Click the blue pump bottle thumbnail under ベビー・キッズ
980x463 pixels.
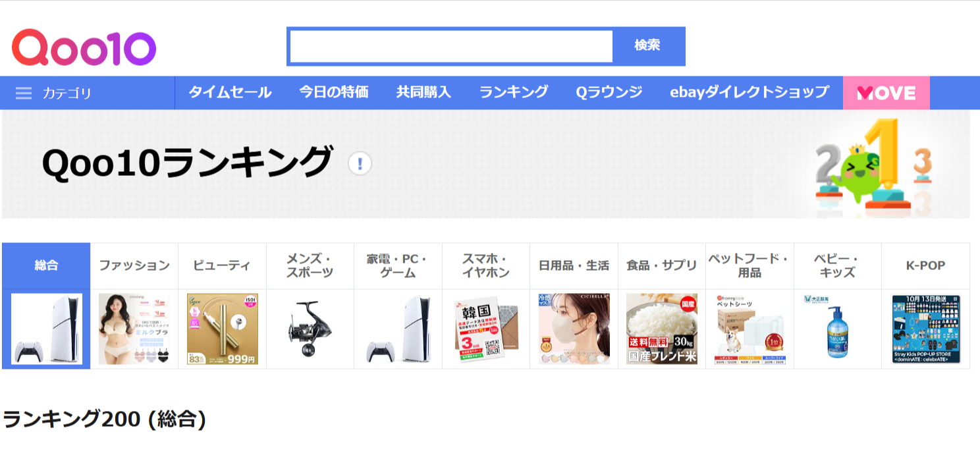coord(837,329)
